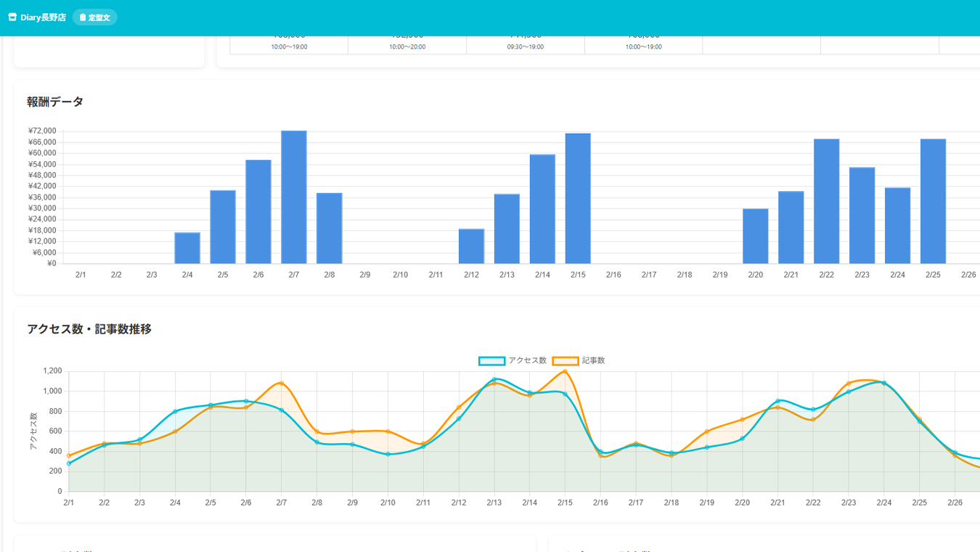Click the orange 記事数 legend swatch
The image size is (980, 552).
(x=565, y=361)
